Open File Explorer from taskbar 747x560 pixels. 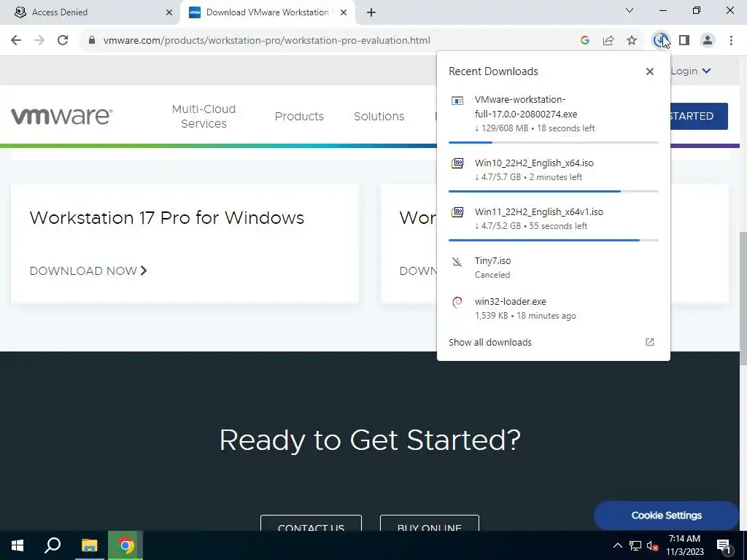[89, 545]
